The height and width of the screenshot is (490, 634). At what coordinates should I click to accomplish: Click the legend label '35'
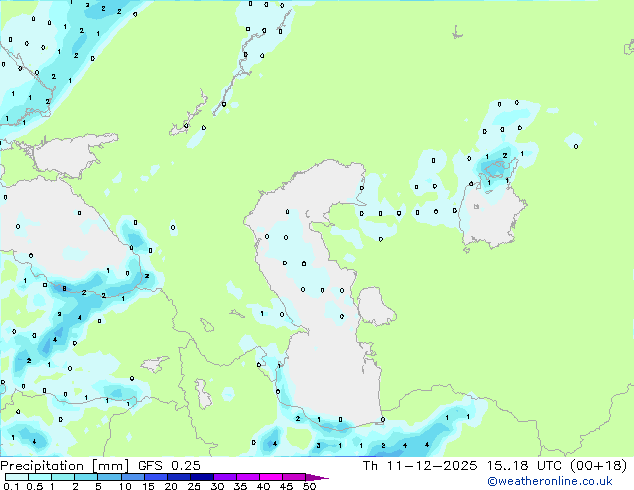coord(240,486)
